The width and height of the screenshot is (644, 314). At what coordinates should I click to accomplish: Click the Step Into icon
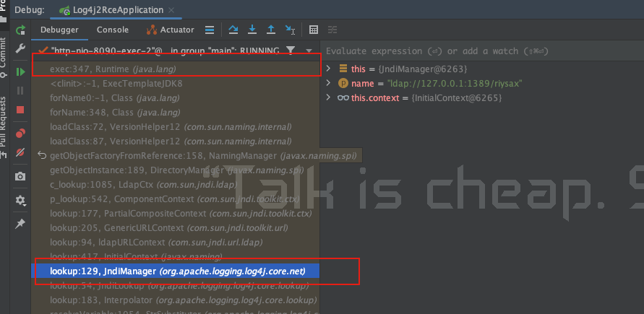[252, 30]
